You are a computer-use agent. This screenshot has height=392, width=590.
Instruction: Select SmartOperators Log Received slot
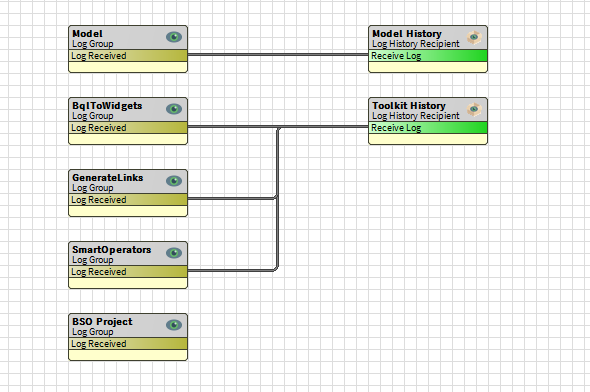(128, 272)
